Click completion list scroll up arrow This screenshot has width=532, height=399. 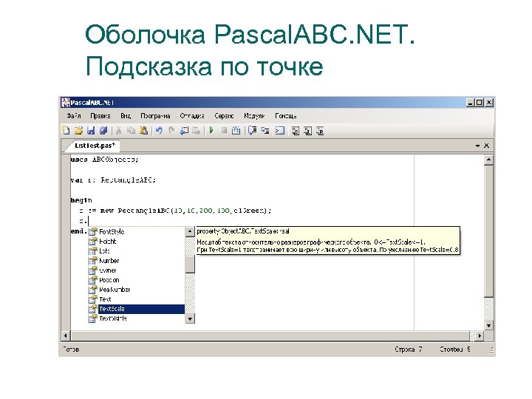click(x=190, y=232)
